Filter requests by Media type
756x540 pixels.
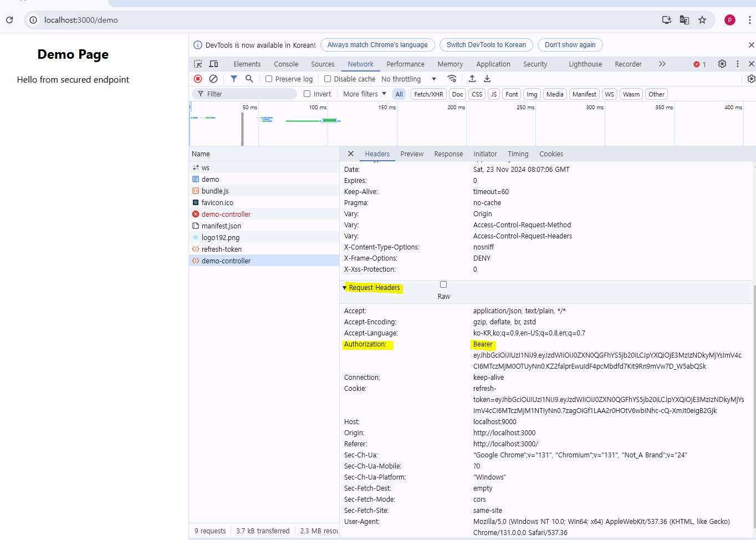coord(555,94)
